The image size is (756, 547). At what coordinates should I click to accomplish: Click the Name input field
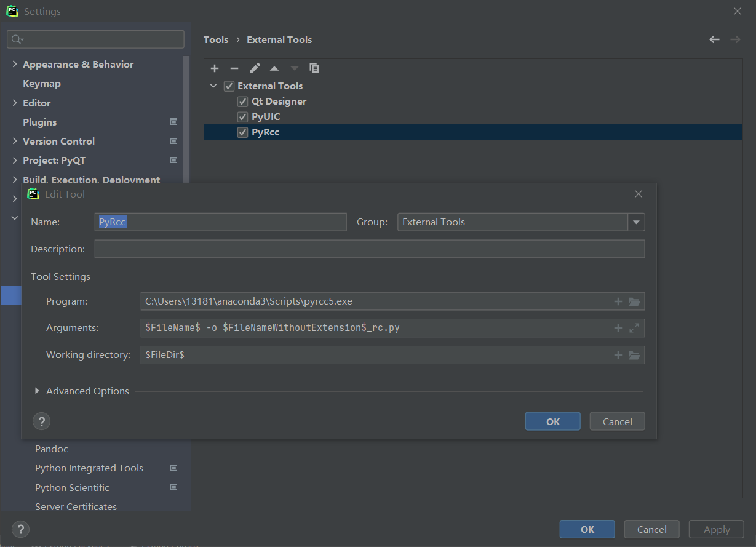click(x=221, y=222)
